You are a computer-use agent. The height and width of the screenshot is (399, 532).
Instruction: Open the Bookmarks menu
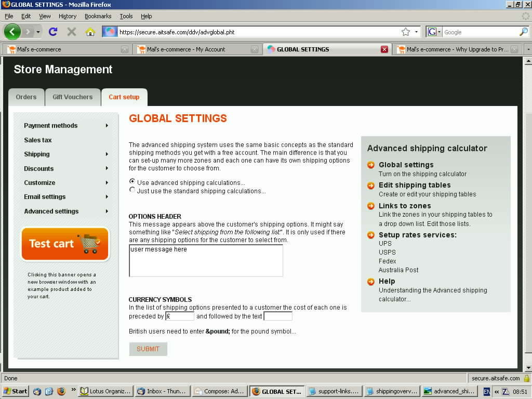pyautogui.click(x=98, y=16)
